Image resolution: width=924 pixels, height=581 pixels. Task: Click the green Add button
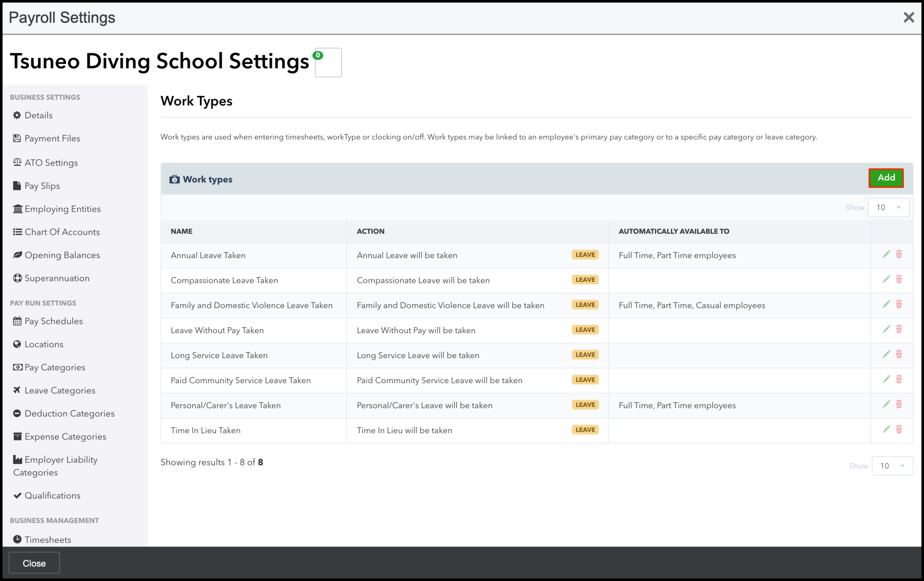click(x=886, y=178)
